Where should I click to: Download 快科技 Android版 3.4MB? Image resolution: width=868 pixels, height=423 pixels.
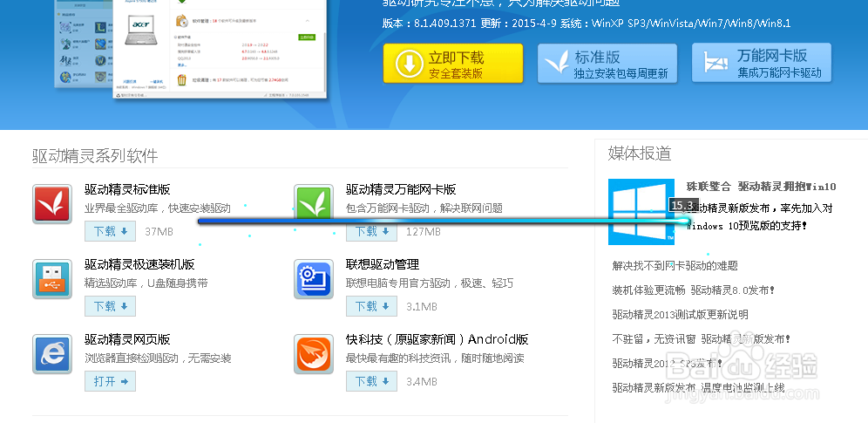tap(371, 381)
